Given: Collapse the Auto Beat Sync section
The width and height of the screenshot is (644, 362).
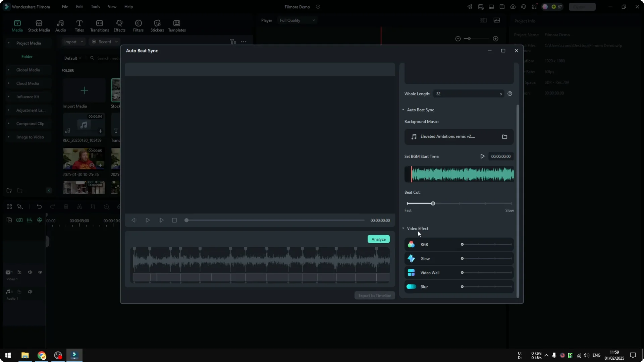Looking at the screenshot, I should [x=403, y=110].
